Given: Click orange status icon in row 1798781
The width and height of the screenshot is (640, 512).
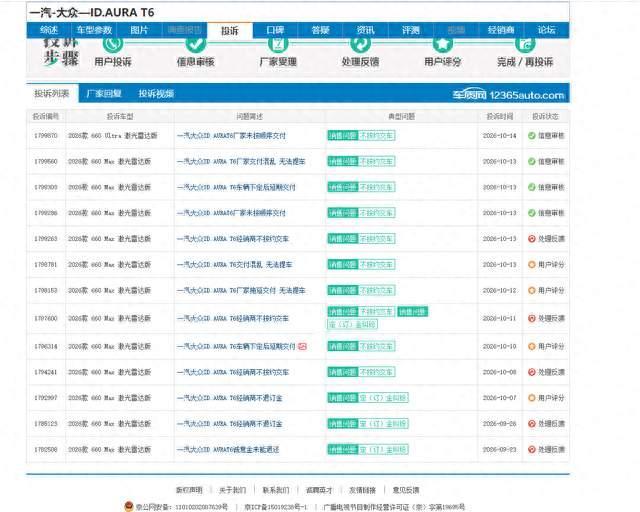Looking at the screenshot, I should (x=531, y=265).
